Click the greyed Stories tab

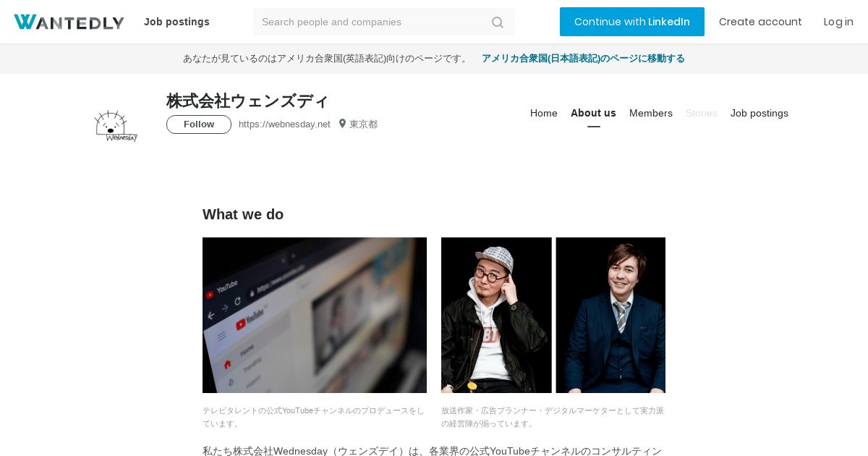point(702,113)
